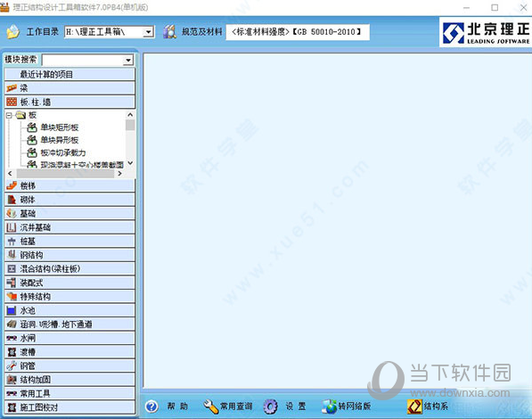
Task: Click the tree scroll down arrow
Action: (x=130, y=163)
